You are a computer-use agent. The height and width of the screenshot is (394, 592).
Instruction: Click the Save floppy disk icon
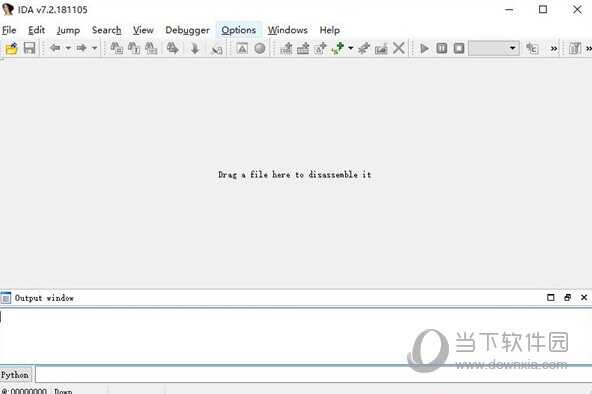29,48
